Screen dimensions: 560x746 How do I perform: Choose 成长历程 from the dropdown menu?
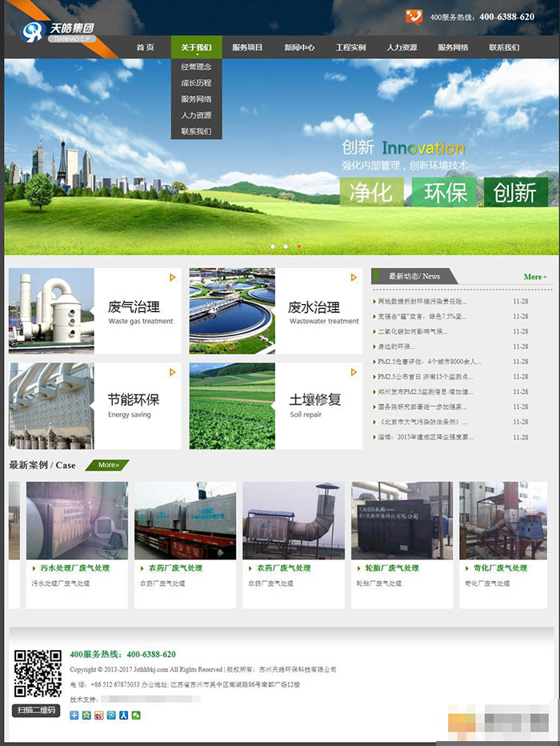196,83
